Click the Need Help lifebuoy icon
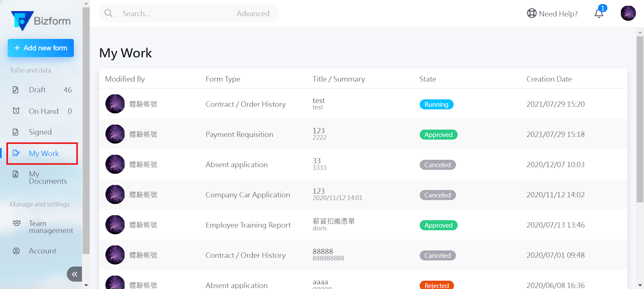 pyautogui.click(x=532, y=13)
